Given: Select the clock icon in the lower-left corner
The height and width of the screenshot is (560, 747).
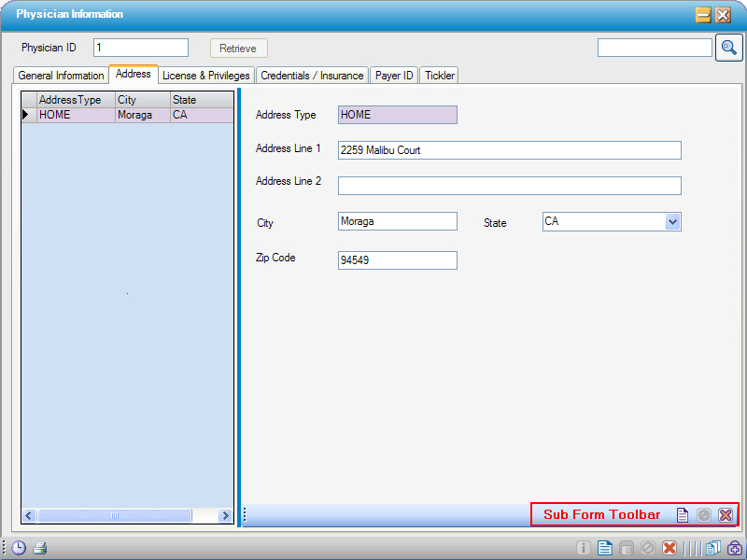Looking at the screenshot, I should 19,548.
